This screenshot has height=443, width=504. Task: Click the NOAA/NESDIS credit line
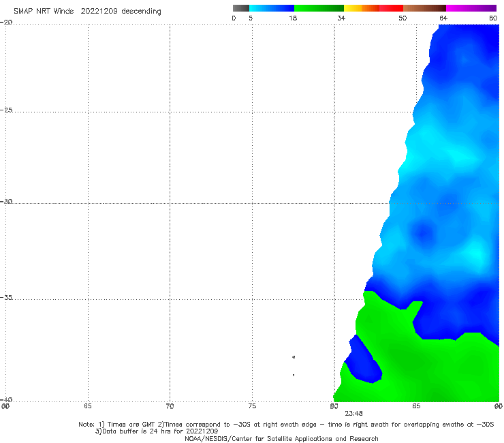[x=281, y=438]
